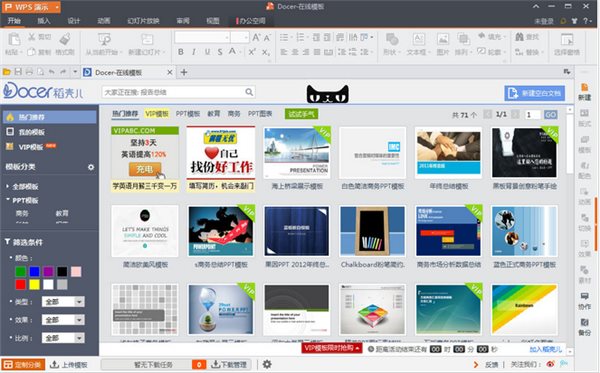Image resolution: width=600 pixels, height=373 pixels.
Task: Click the 备份 backup icon in right sidebar
Action: [584, 323]
